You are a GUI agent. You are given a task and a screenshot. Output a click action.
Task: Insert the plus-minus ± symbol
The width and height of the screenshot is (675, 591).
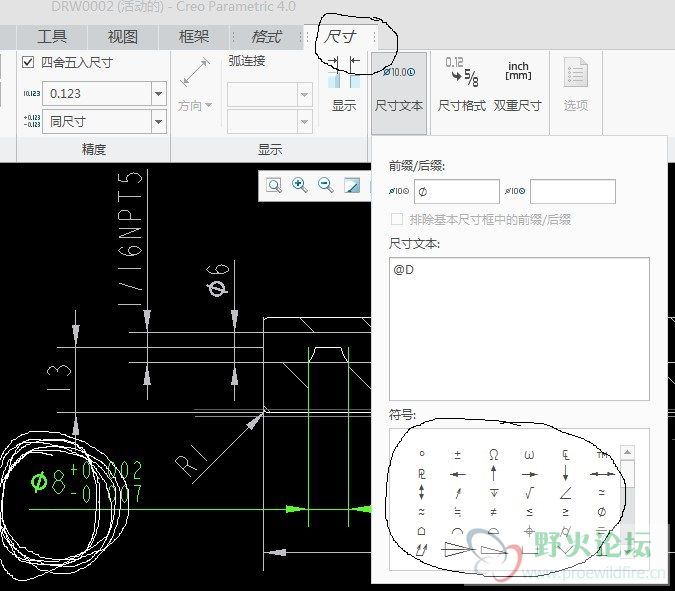pos(458,454)
